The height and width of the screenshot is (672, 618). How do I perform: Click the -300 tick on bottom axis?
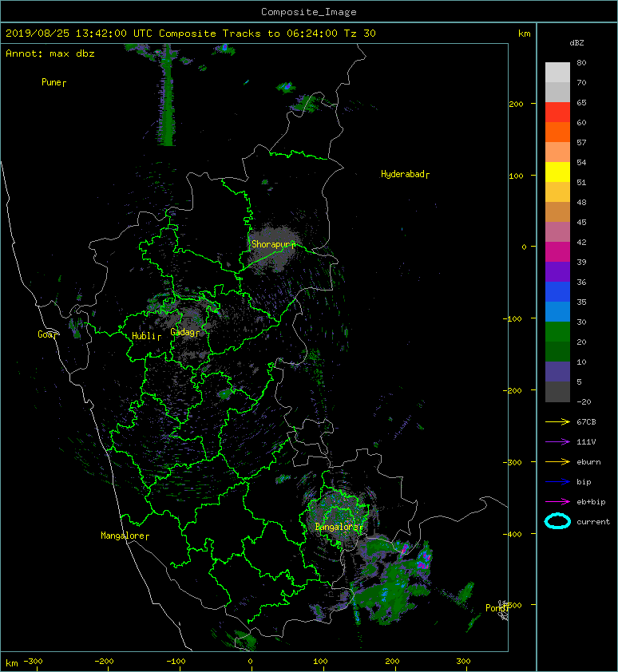coord(33,662)
